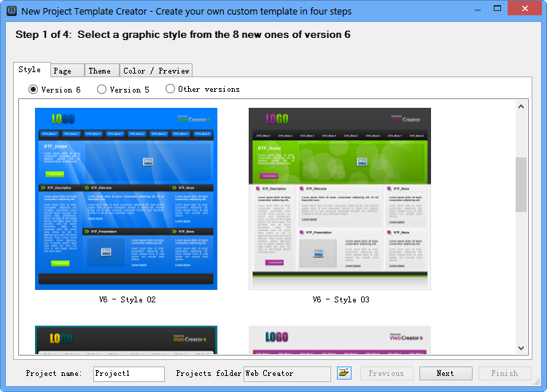Click the Next button
Image resolution: width=547 pixels, height=392 pixels.
point(446,373)
